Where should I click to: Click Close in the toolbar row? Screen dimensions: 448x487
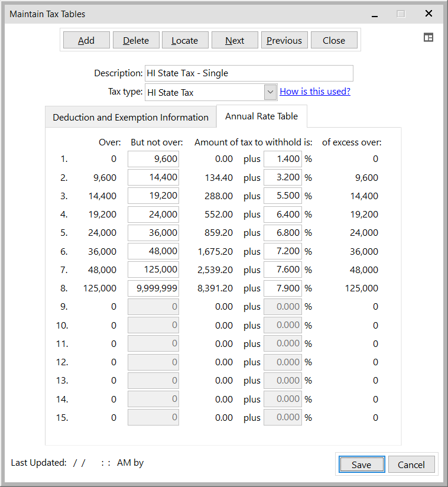tap(334, 40)
